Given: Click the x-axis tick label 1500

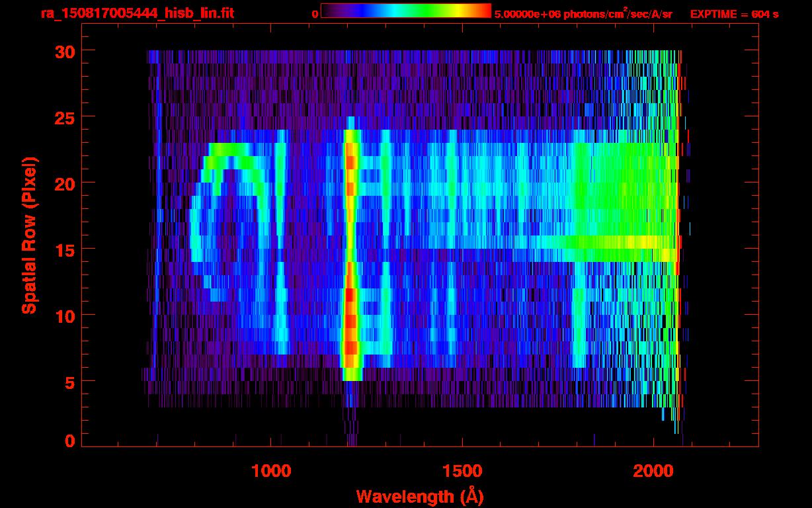Looking at the screenshot, I should 462,471.
